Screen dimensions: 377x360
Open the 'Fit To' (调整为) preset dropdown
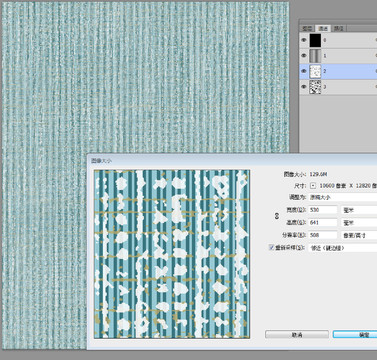coord(342,197)
